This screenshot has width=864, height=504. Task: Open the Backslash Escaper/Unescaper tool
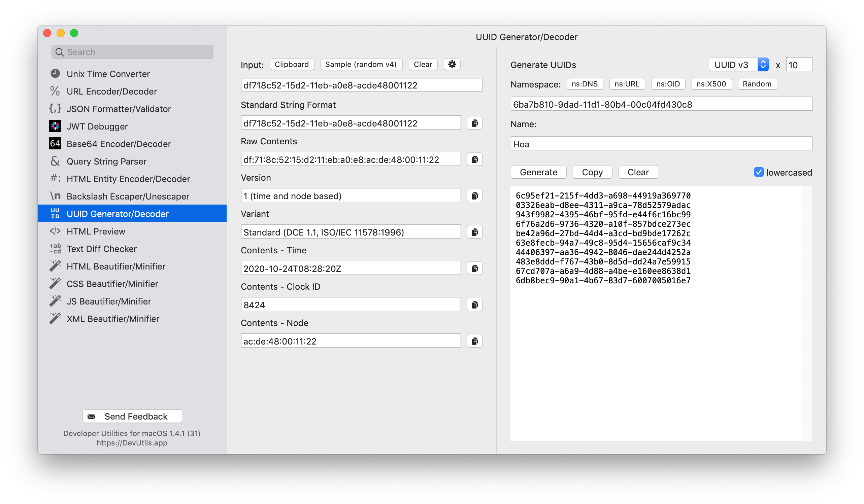pyautogui.click(x=129, y=196)
